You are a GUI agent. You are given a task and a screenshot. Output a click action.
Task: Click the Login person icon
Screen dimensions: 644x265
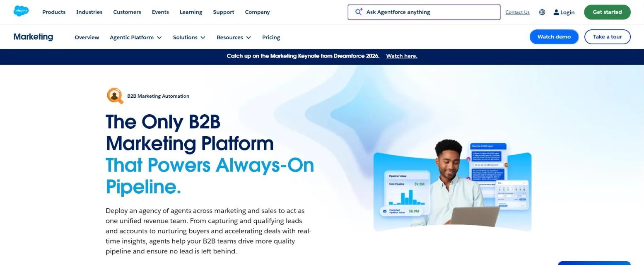[x=556, y=12]
